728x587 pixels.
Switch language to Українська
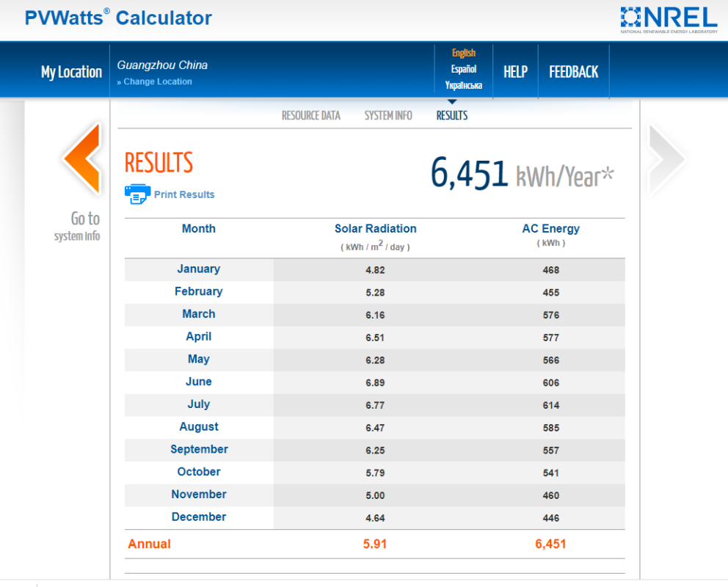tap(463, 85)
